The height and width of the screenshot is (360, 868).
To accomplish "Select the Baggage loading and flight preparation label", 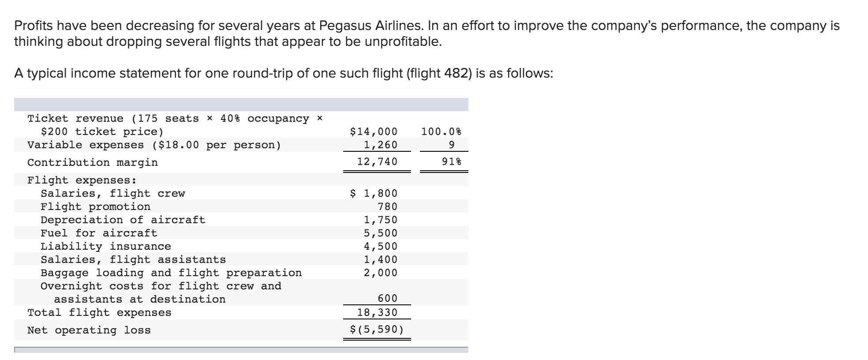I will [171, 273].
